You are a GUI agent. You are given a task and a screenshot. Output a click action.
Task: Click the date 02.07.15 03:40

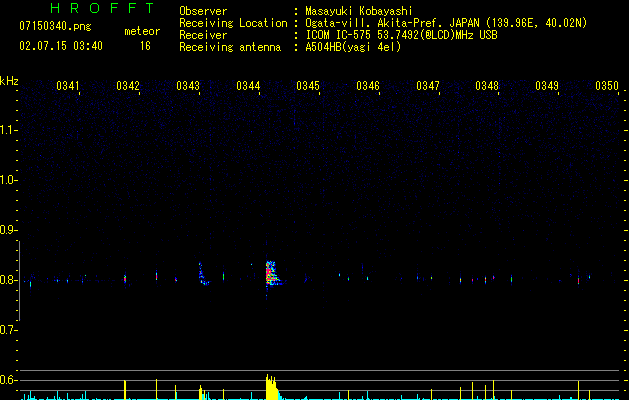[x=61, y=46]
